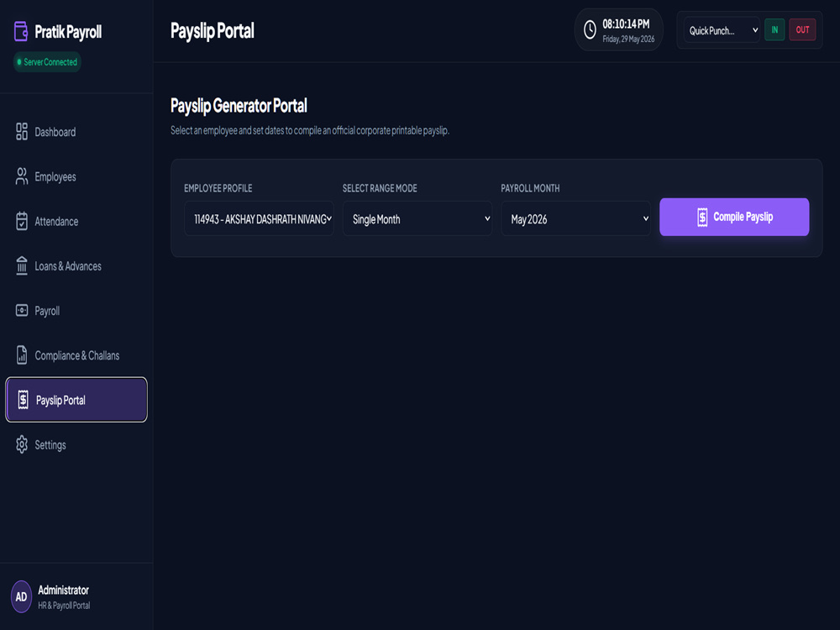Click the Compile Payslip button
Viewport: 840px width, 630px height.
(x=734, y=217)
